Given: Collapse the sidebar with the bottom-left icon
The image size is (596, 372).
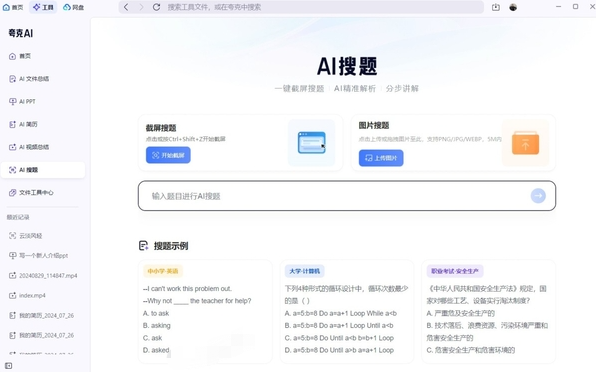Looking at the screenshot, I should point(9,366).
